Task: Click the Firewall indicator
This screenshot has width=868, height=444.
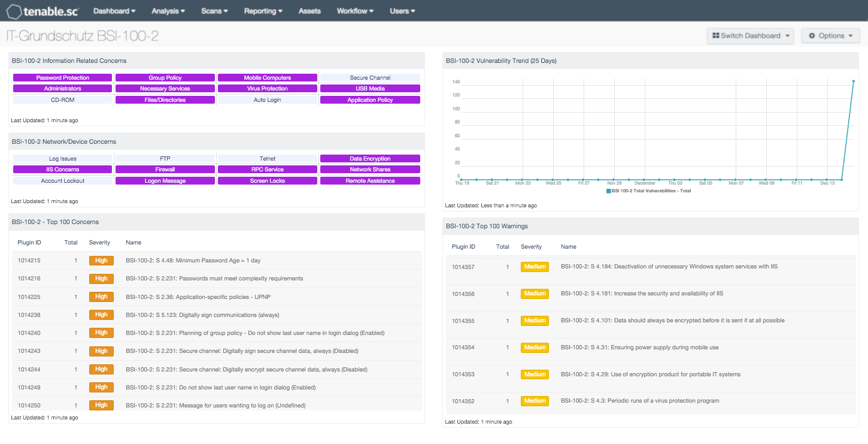Action: click(x=165, y=170)
